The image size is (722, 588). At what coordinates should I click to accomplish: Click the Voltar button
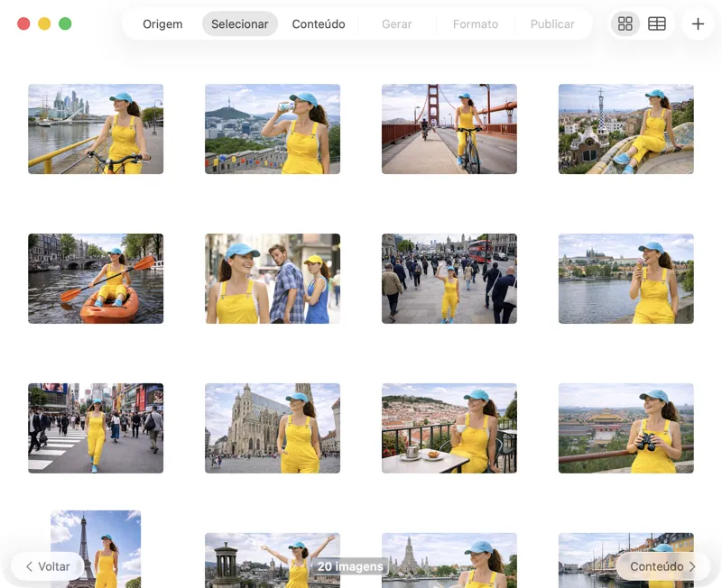pyautogui.click(x=47, y=566)
